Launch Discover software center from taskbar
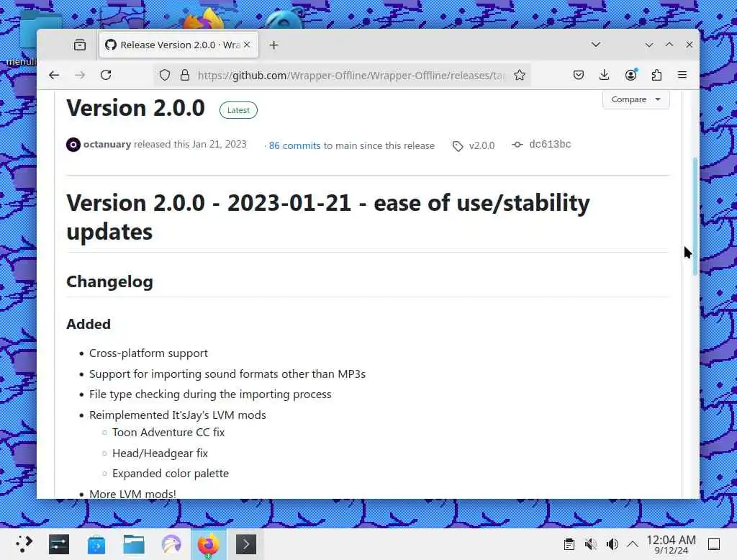Image resolution: width=737 pixels, height=560 pixels. (96, 544)
